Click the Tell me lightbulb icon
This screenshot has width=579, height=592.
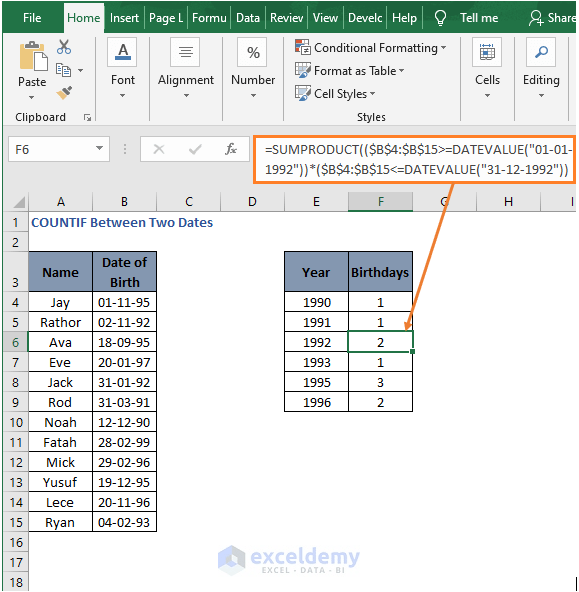point(440,18)
